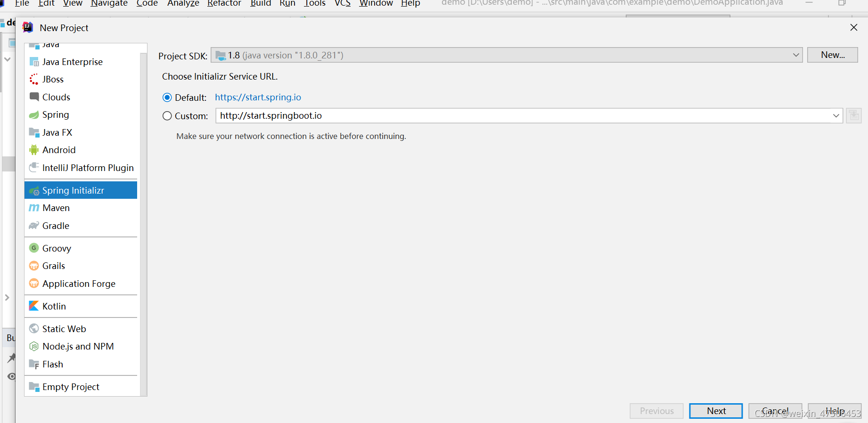
Task: Click the SDK folder icon in Project SDK box
Action: [x=221, y=56]
